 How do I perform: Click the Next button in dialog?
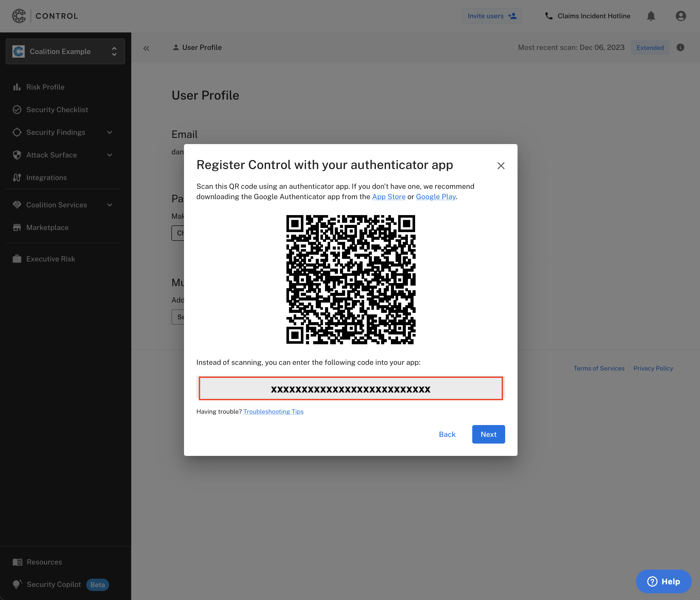(x=488, y=434)
